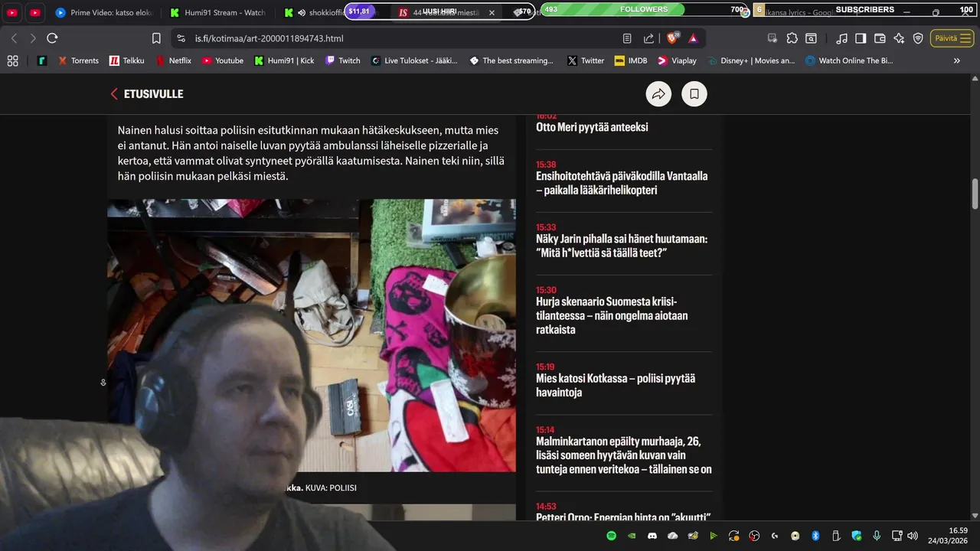Open the Twitter bookmark
This screenshot has width=980, height=551.
pyautogui.click(x=586, y=60)
